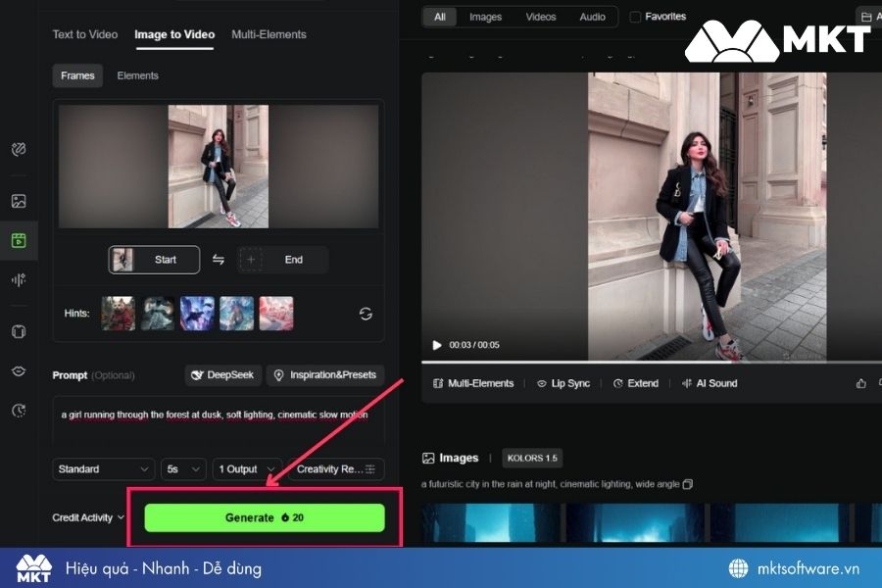Switch to the Text to Video tab
Screen dimensions: 882x588
coord(84,34)
